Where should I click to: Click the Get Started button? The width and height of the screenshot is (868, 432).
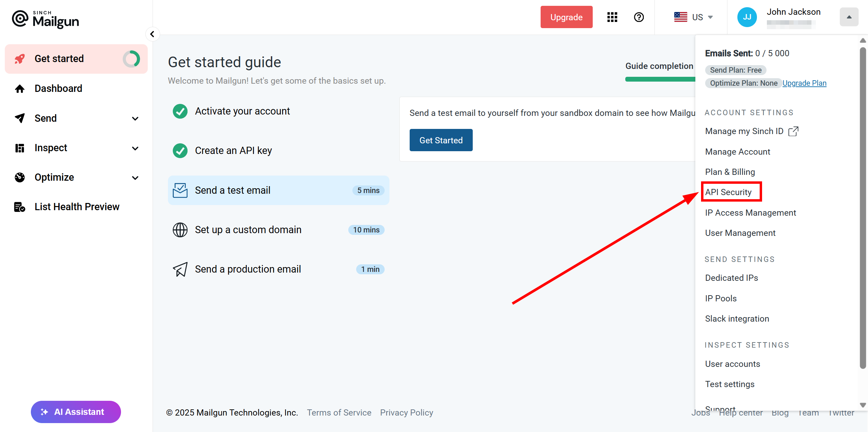[x=441, y=140]
